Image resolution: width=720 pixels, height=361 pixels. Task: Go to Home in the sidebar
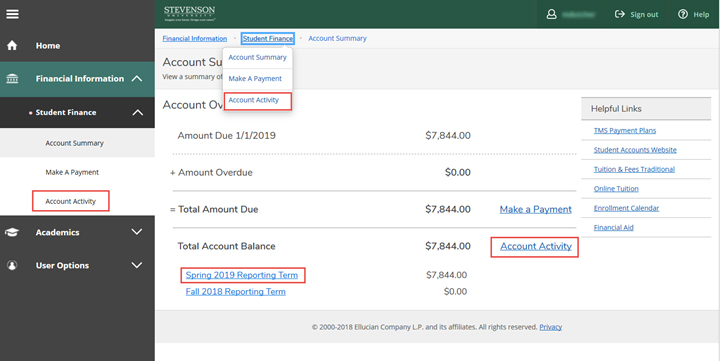pos(48,45)
